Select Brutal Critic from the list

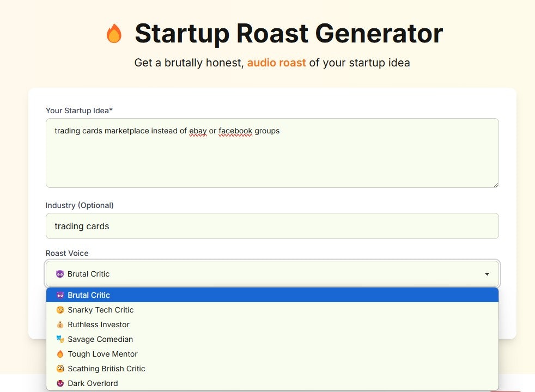(272, 295)
